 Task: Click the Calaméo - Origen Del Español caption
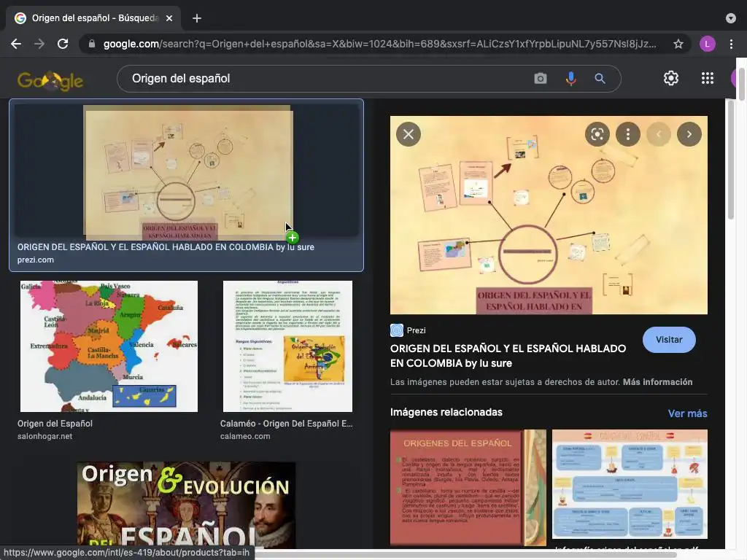[286, 424]
